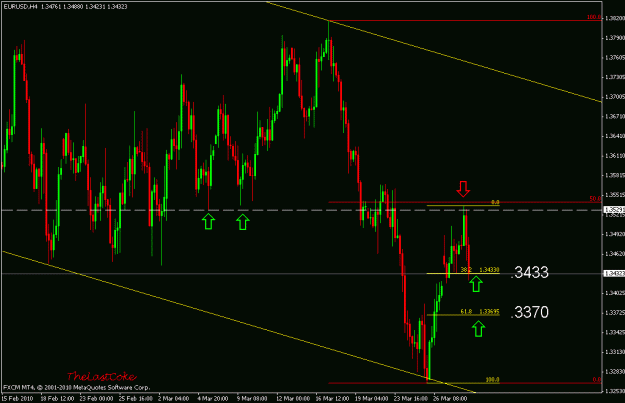Click the 1.3640 price scale value

click(615, 136)
